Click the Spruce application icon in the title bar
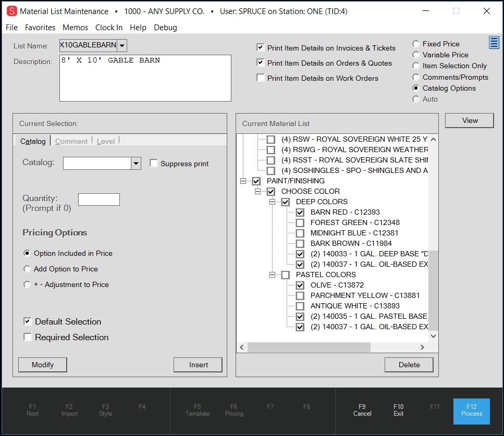 12,10
